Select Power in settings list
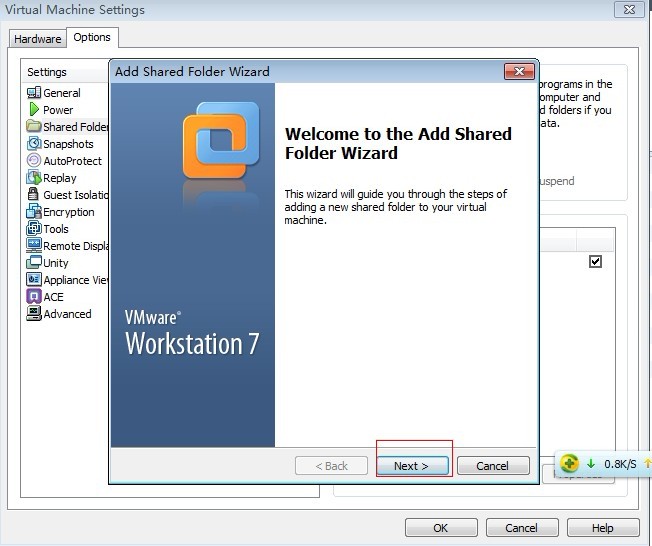 (58, 110)
